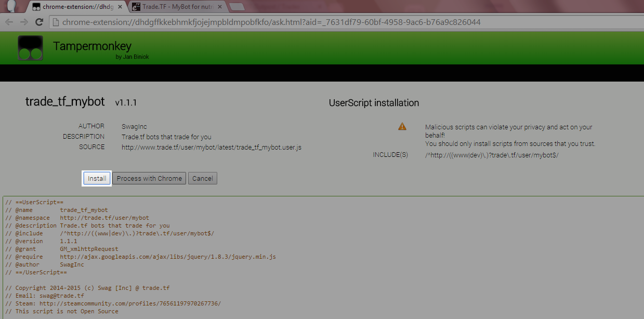Viewport: 644px width, 319px height.
Task: Click the SOURCE label
Action: click(x=92, y=147)
